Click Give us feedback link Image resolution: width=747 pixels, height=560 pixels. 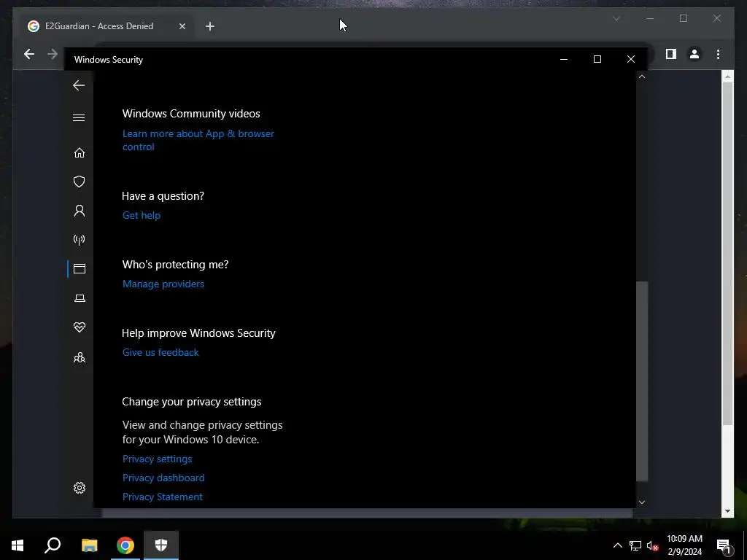point(160,352)
